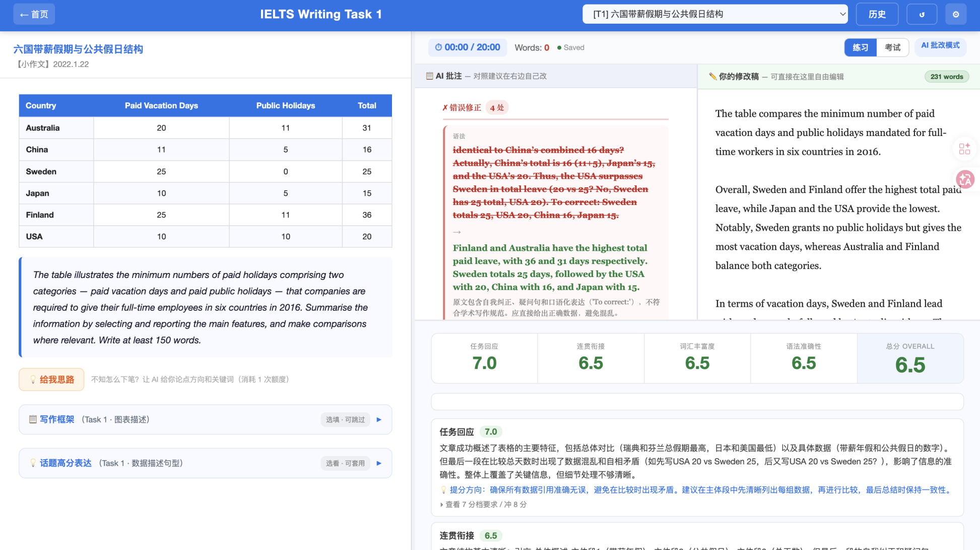Click the 任务回应 7.0 feedback heading
980x550 pixels.
click(x=471, y=432)
